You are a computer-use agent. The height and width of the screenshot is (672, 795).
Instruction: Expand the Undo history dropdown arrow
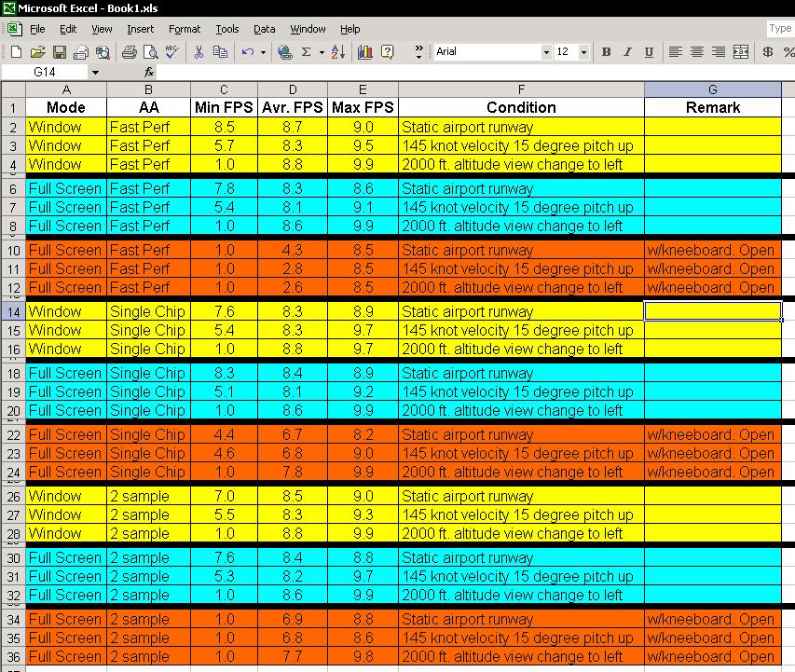click(x=263, y=52)
